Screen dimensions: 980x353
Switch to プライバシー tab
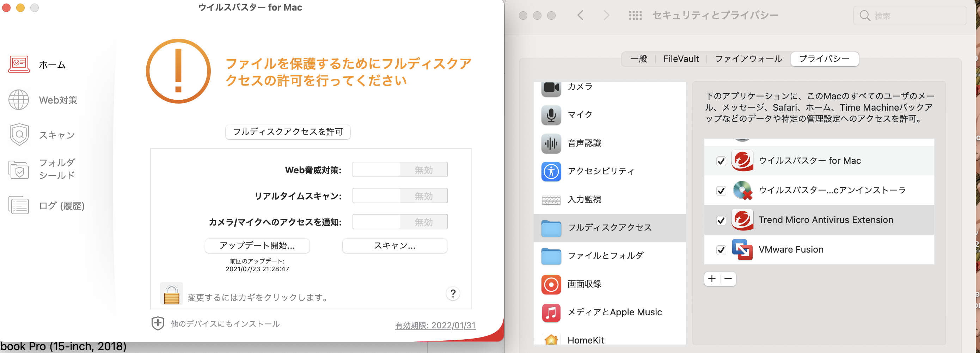[x=824, y=59]
